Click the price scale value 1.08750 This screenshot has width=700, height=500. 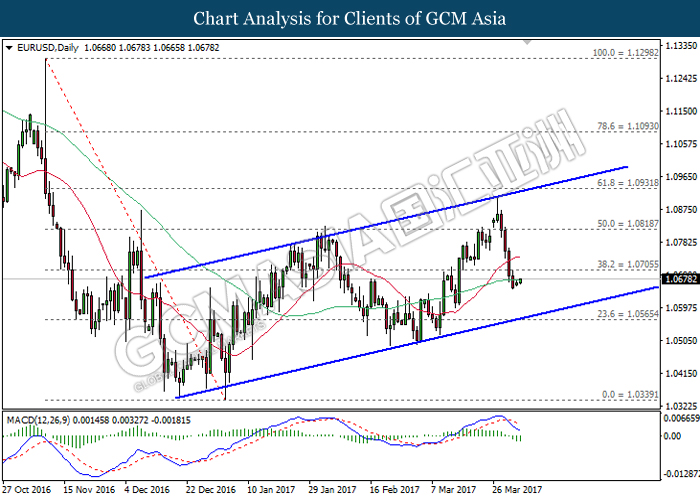coord(681,209)
